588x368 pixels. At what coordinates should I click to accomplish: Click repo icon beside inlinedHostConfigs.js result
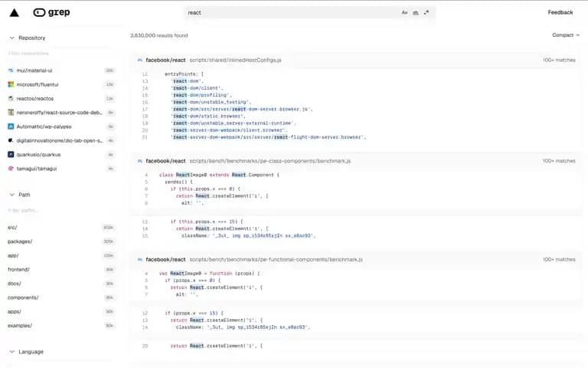pos(140,60)
